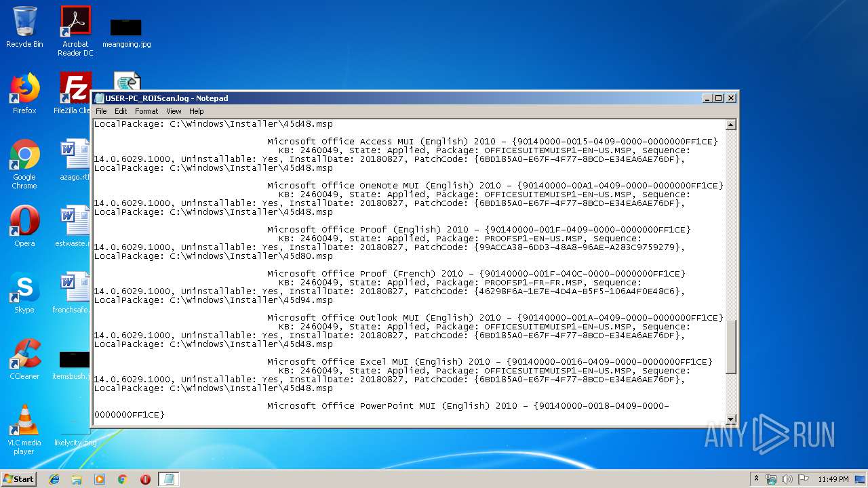Close the Notepad window
The image size is (868, 488).
(731, 98)
